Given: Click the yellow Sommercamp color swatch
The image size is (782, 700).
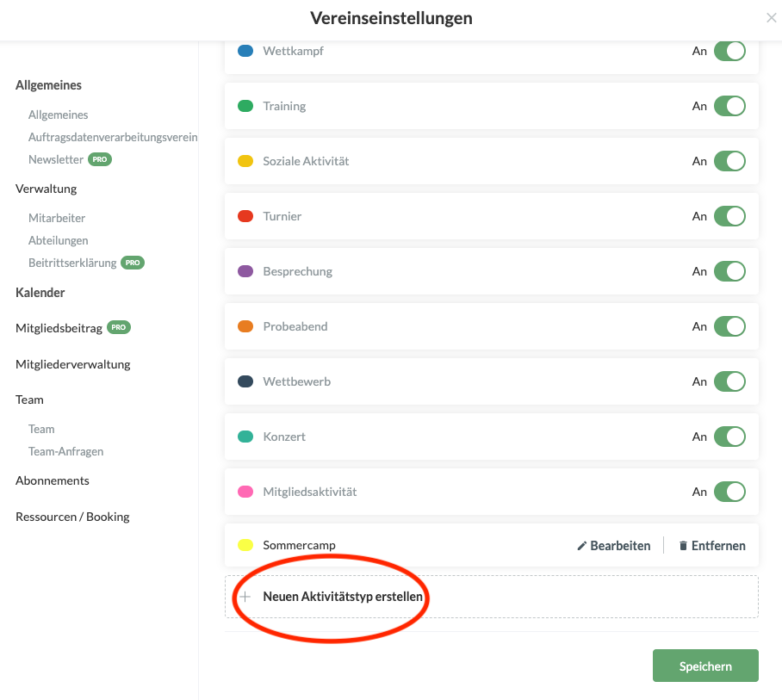Looking at the screenshot, I should (245, 545).
